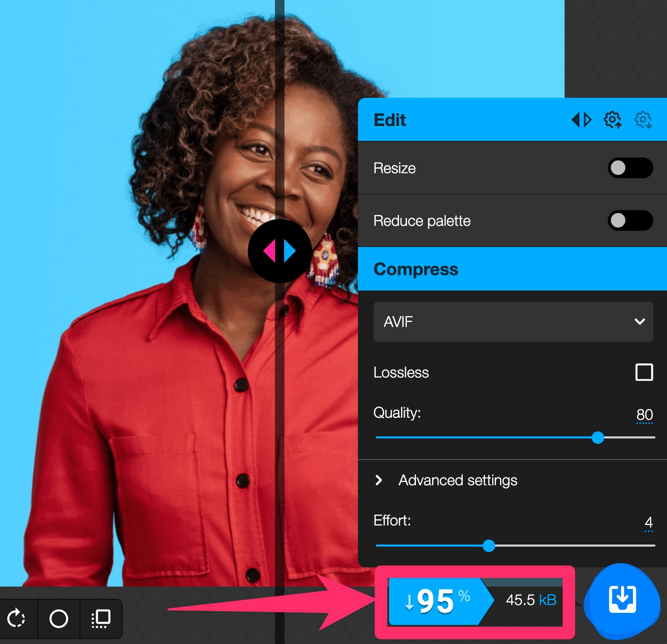Click the Compress section header
This screenshot has height=644, width=667.
(416, 269)
